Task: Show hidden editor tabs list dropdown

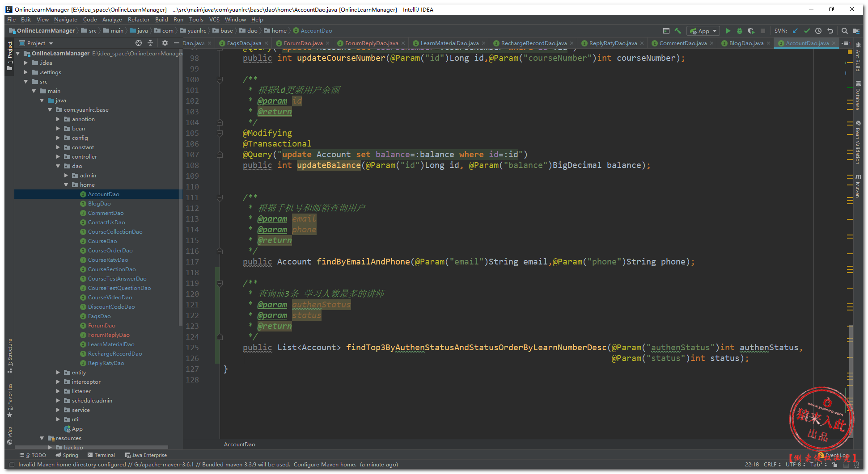Action: pos(846,43)
